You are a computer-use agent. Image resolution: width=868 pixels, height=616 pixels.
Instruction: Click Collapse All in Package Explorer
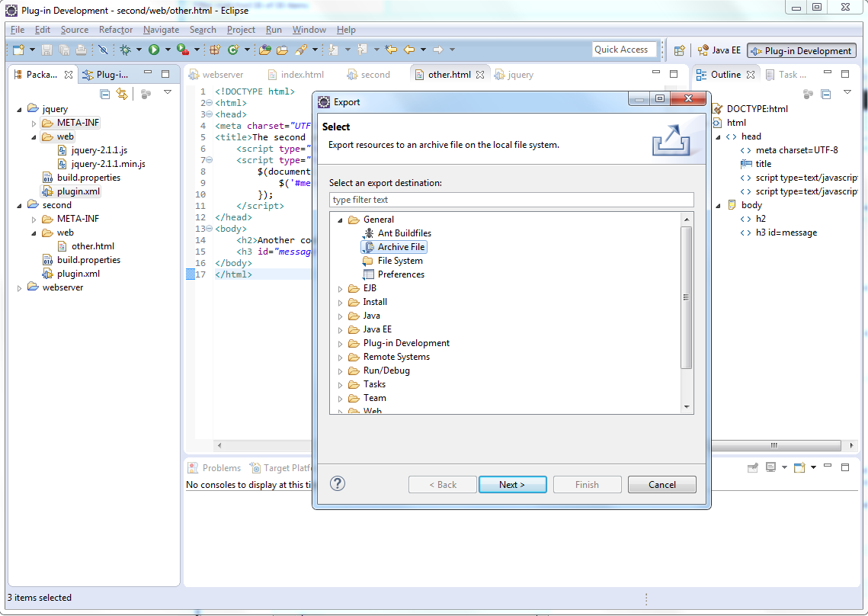(104, 94)
